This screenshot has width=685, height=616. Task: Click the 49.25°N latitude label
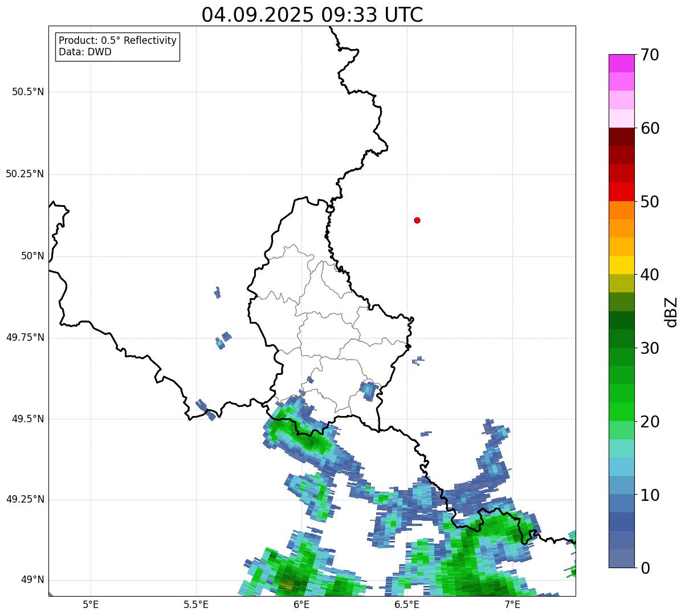(25, 499)
